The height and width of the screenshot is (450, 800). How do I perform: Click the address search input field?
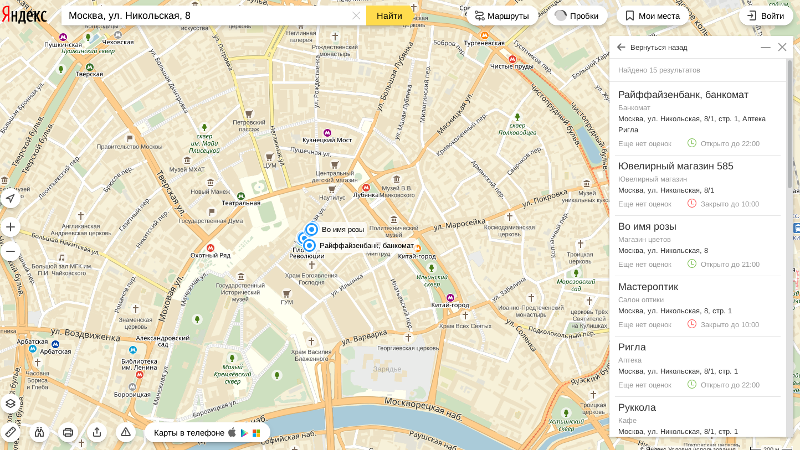point(207,16)
